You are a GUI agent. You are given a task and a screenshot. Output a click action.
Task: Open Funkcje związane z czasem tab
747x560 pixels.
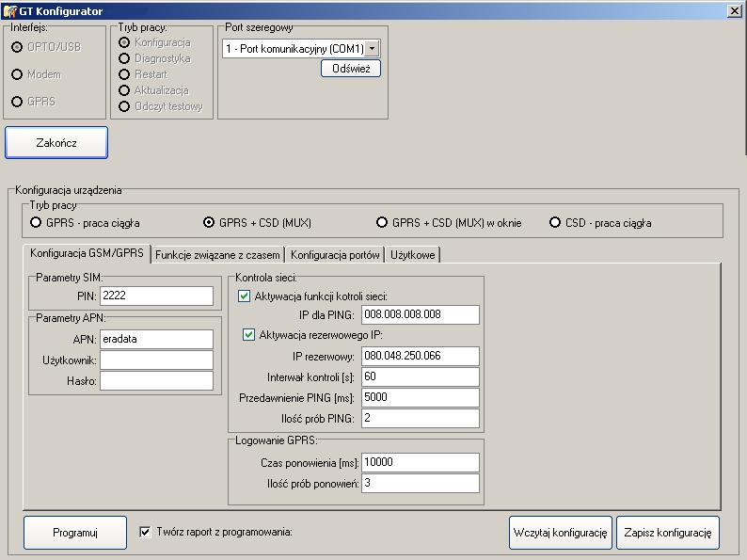point(217,255)
